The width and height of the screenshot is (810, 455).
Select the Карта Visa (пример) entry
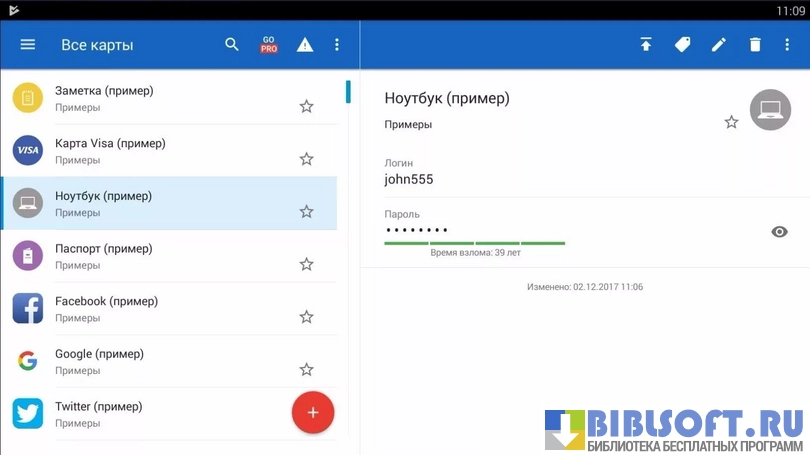coord(110,150)
